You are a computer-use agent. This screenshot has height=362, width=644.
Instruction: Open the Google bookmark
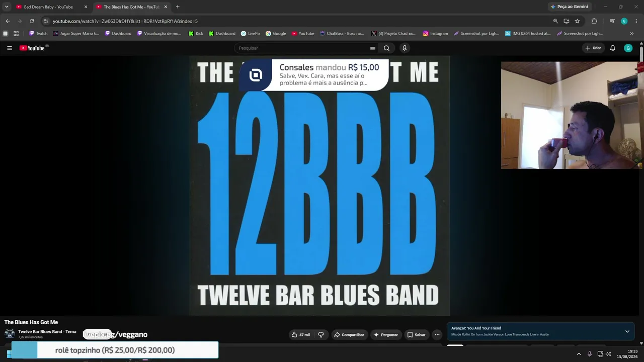pos(276,34)
